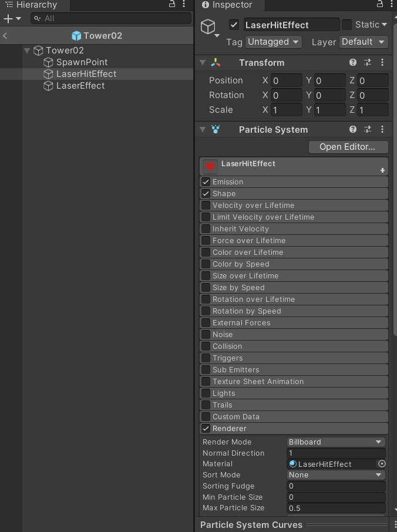Open the Tag Untagged dropdown
The height and width of the screenshot is (532, 397).
click(273, 42)
